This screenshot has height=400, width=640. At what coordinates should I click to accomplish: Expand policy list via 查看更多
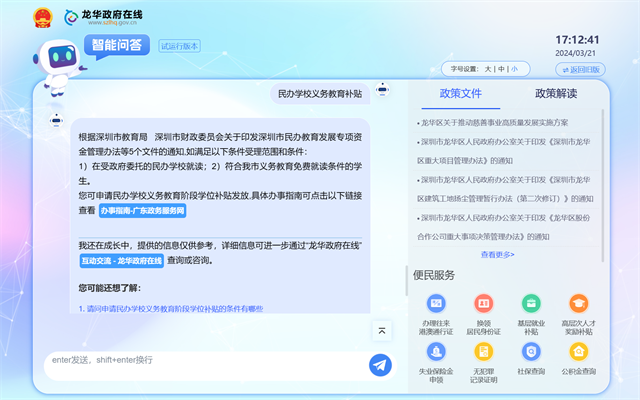(497, 255)
